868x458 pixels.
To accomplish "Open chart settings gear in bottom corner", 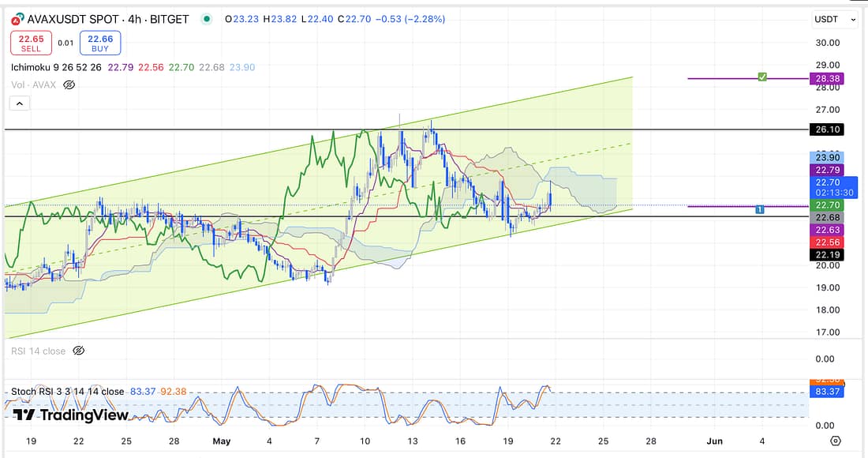I will pyautogui.click(x=836, y=441).
